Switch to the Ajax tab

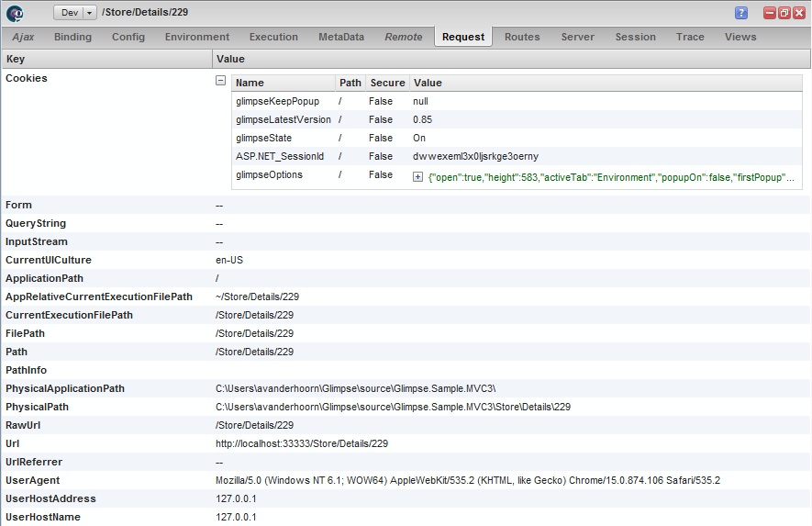(x=23, y=37)
